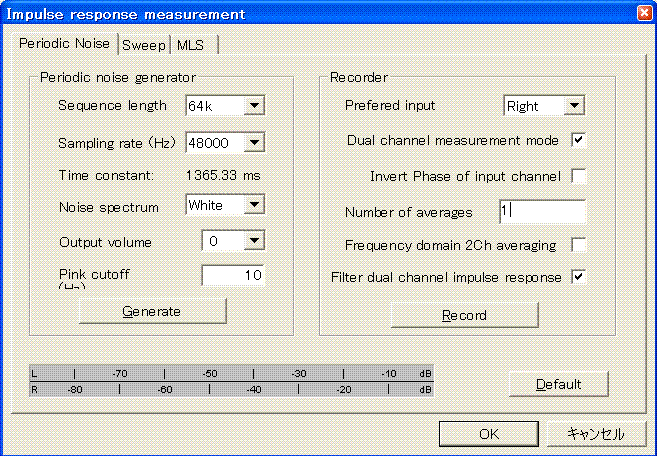Screen dimensions: 657x456
Task: Click the Pink cutoff input field
Action: pyautogui.click(x=233, y=275)
